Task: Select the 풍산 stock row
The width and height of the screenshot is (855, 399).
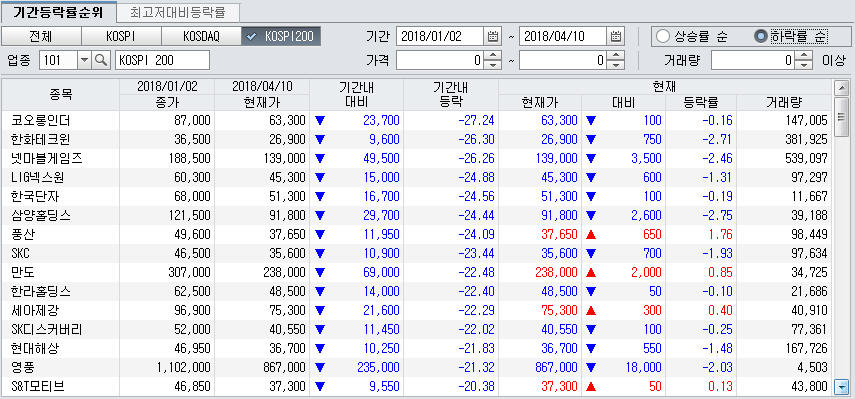Action: (x=417, y=234)
